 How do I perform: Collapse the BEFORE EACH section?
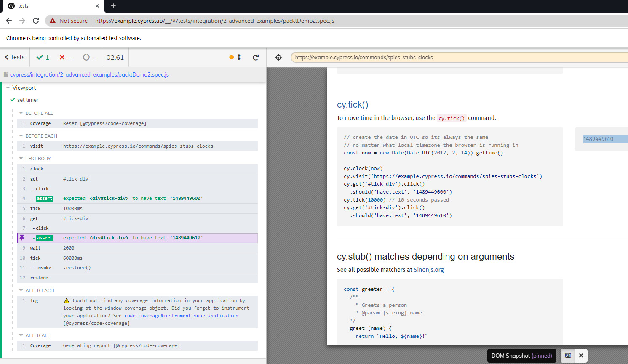click(21, 136)
